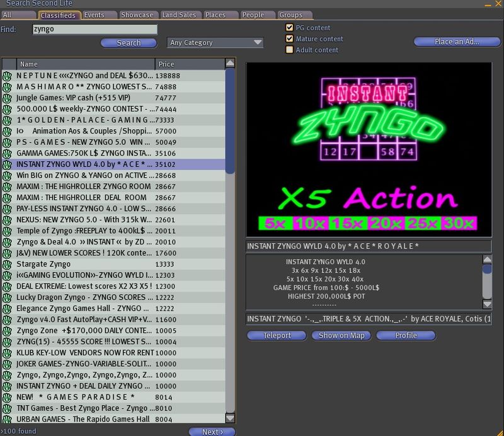The width and height of the screenshot is (504, 436).
Task: Switch to the All tab
Action: click(18, 15)
